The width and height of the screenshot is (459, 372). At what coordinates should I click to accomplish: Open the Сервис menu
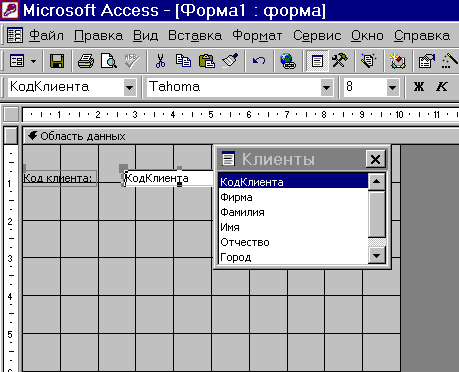(x=317, y=35)
